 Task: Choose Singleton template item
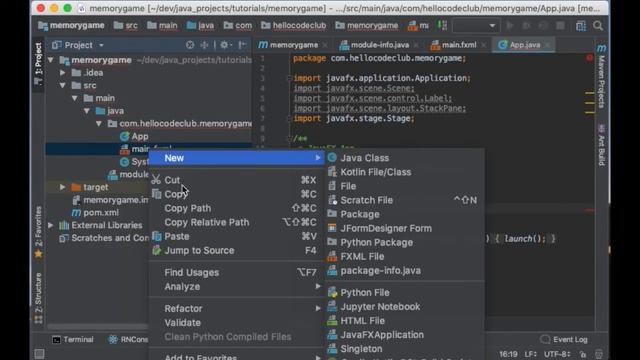click(405, 349)
